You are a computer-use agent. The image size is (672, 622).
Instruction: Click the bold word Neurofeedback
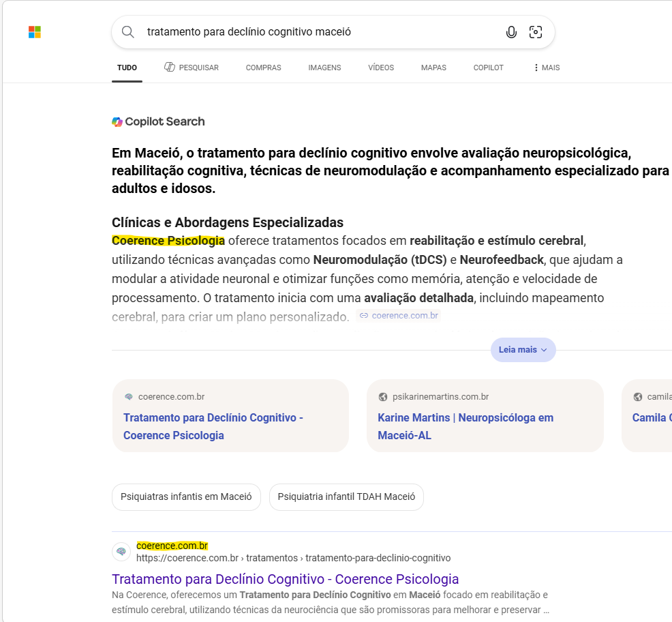[x=502, y=260]
